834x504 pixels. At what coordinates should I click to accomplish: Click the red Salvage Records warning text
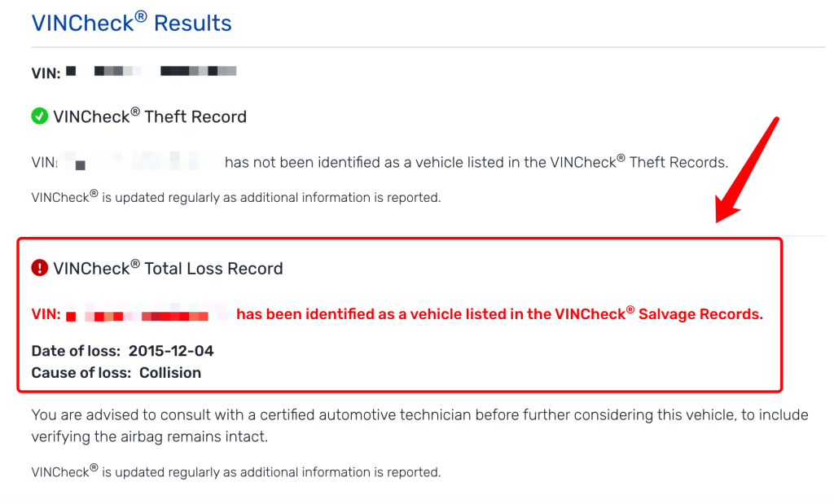pos(499,313)
